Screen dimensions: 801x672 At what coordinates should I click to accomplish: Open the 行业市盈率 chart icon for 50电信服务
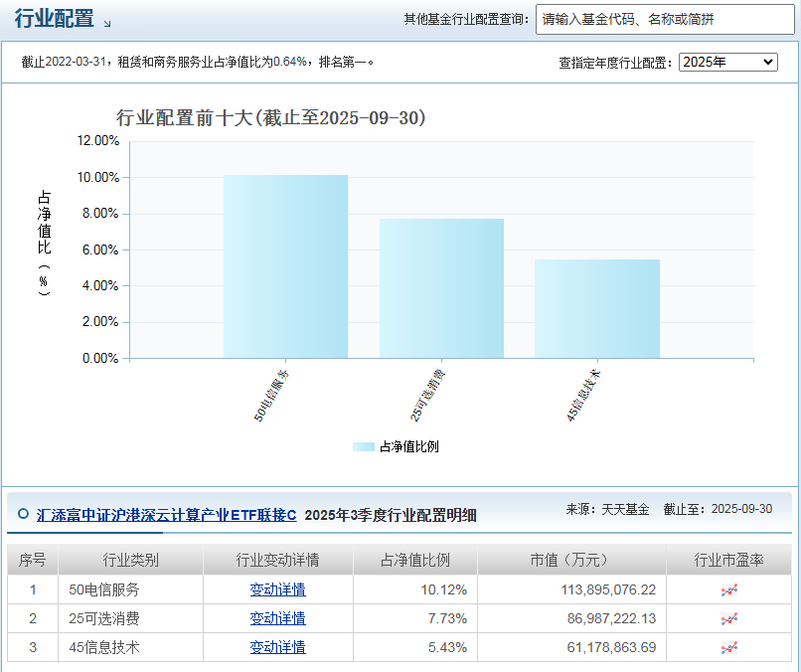tap(728, 590)
